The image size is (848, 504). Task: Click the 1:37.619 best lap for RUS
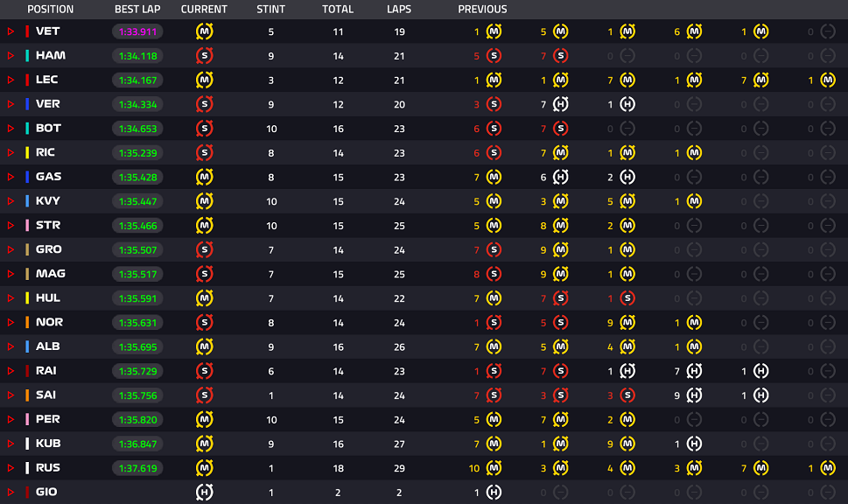(137, 468)
